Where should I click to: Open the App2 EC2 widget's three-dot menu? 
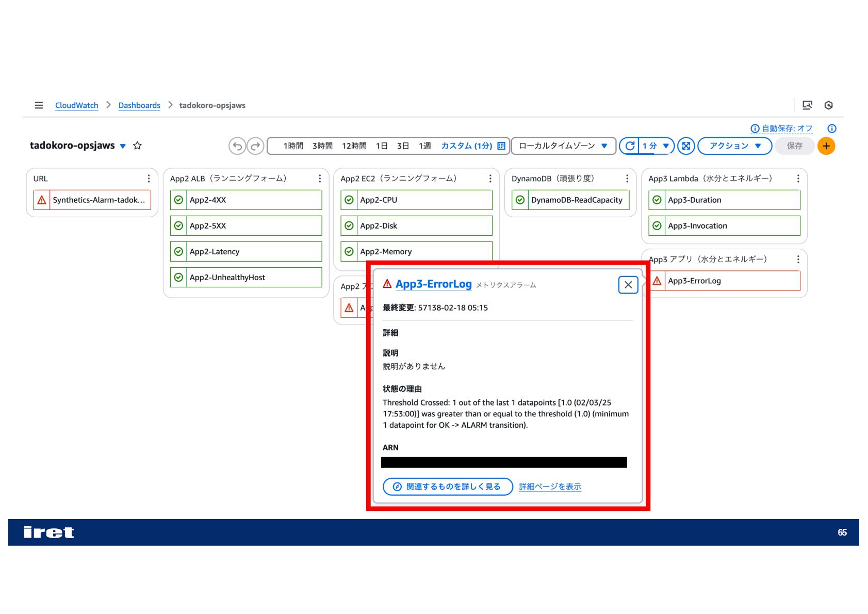pos(490,179)
